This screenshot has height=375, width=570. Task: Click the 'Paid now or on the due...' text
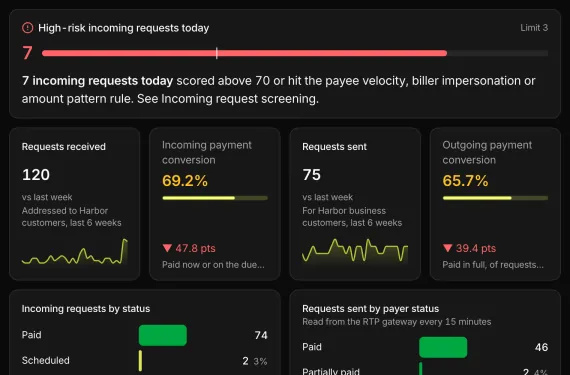click(x=213, y=265)
